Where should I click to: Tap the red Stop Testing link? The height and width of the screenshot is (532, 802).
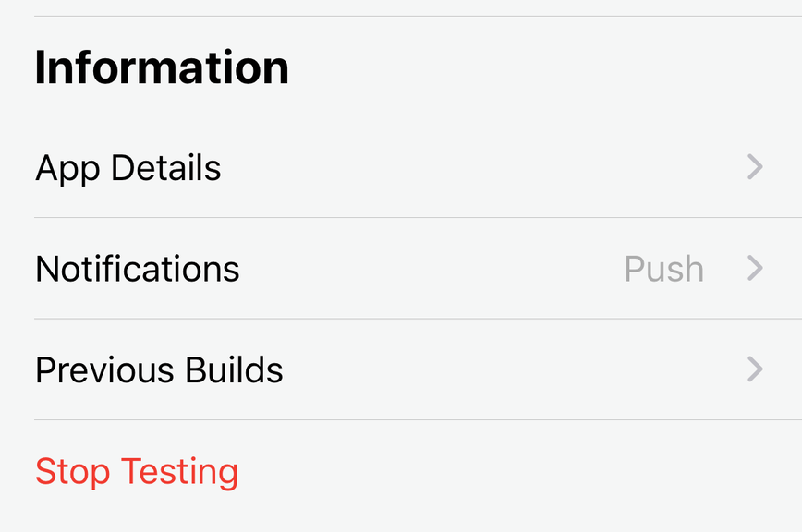tap(137, 471)
